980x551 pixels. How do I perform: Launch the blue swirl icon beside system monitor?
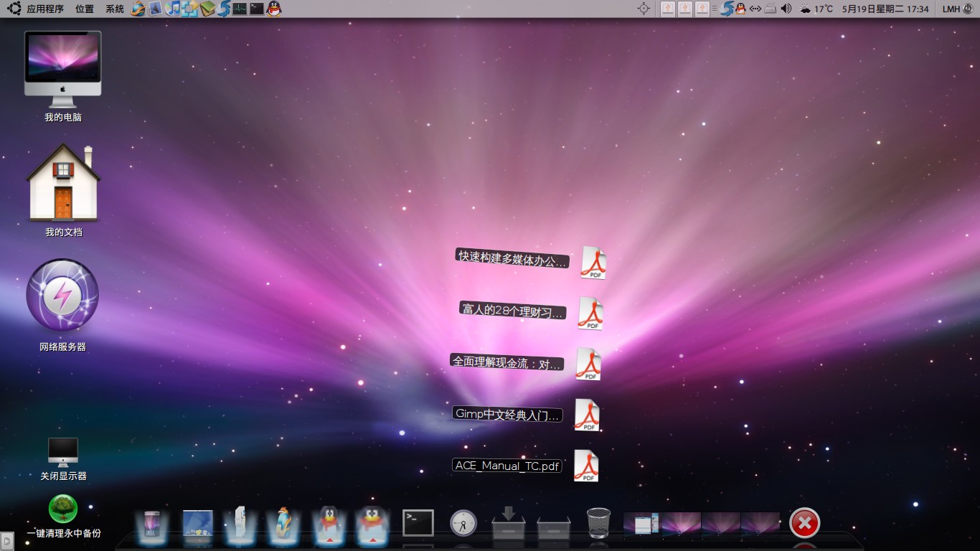[224, 9]
